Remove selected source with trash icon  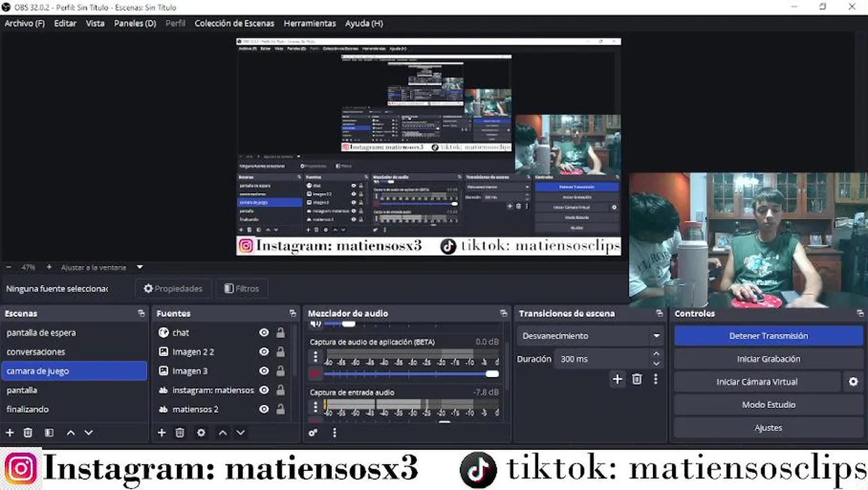click(x=180, y=433)
